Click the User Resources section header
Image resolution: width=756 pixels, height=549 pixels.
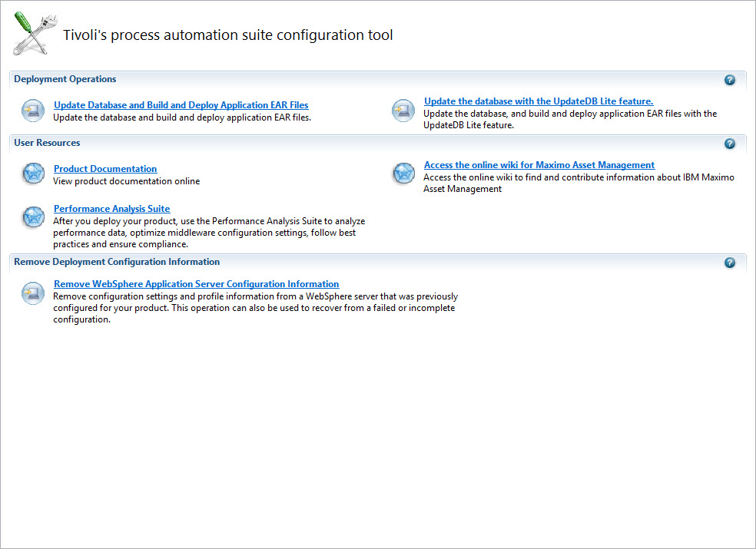[x=47, y=143]
